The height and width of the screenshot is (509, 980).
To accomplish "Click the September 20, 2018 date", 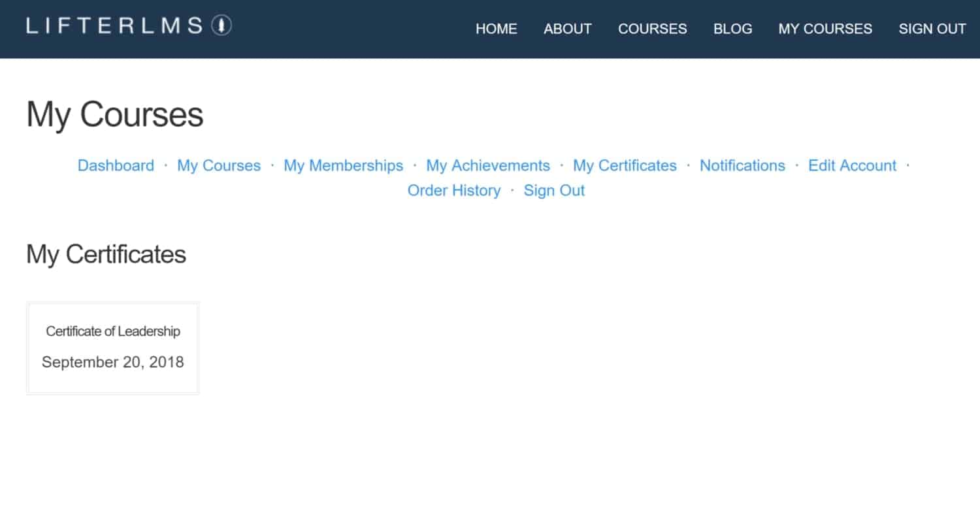I will tap(113, 362).
